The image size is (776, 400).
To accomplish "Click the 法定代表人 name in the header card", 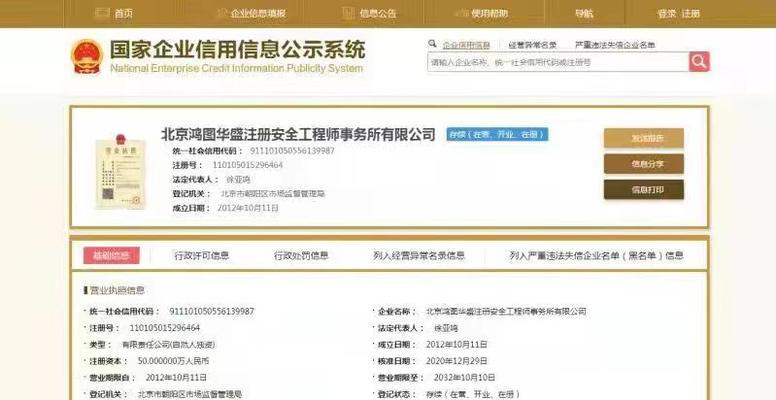I will pyautogui.click(x=238, y=179).
